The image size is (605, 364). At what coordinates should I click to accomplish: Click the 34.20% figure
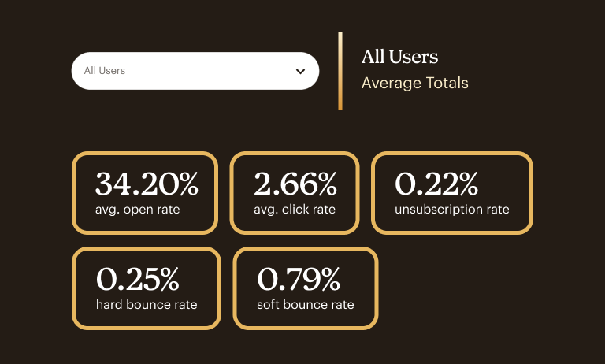point(147,184)
